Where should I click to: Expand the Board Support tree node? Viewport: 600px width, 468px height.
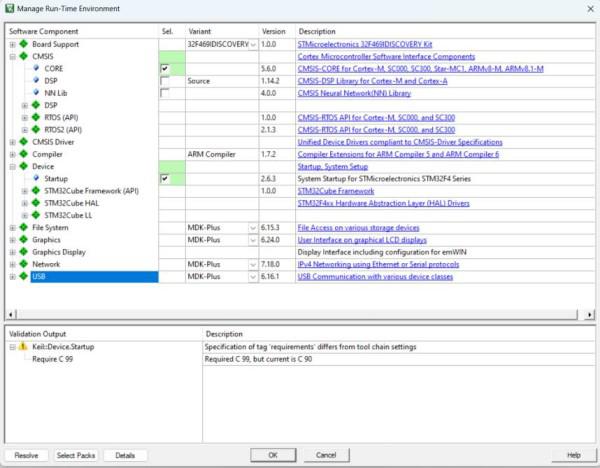tap(13, 44)
